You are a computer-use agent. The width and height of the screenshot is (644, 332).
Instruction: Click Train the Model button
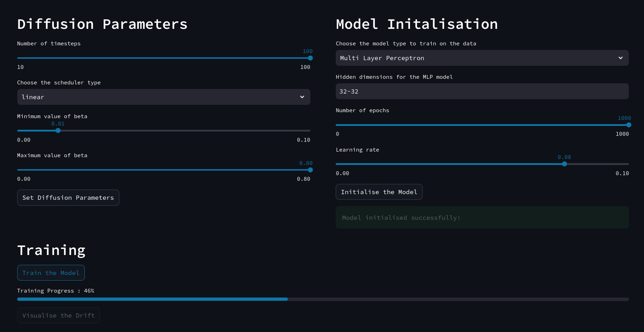point(51,273)
